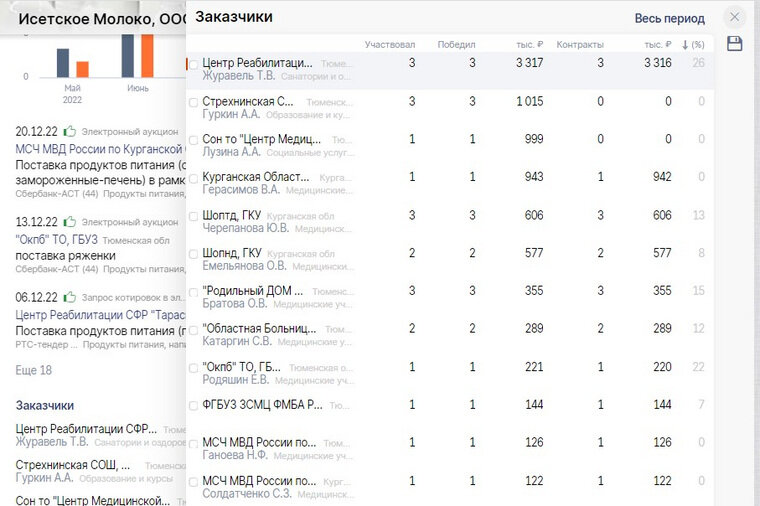Open contact Гуркин А.А. in customers table

coord(231,114)
